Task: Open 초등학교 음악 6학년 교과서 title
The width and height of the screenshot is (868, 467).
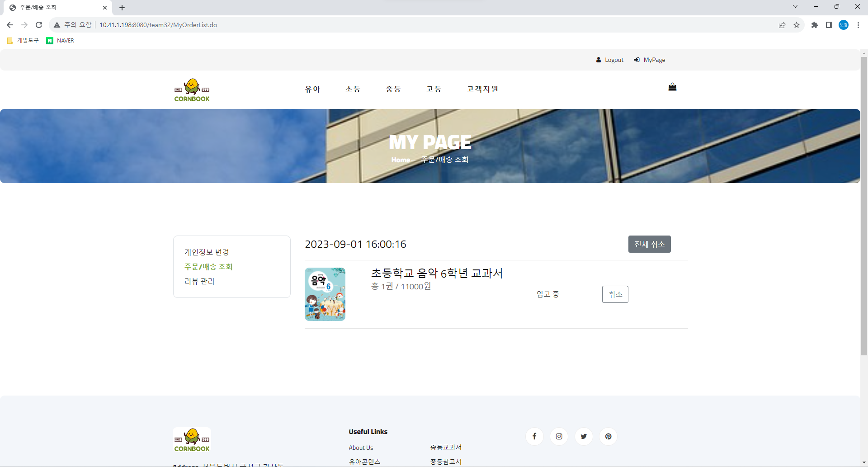Action: tap(437, 273)
